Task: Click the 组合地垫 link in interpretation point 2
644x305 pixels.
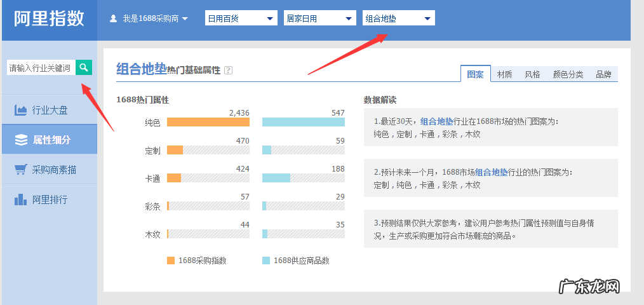Action: click(x=492, y=173)
